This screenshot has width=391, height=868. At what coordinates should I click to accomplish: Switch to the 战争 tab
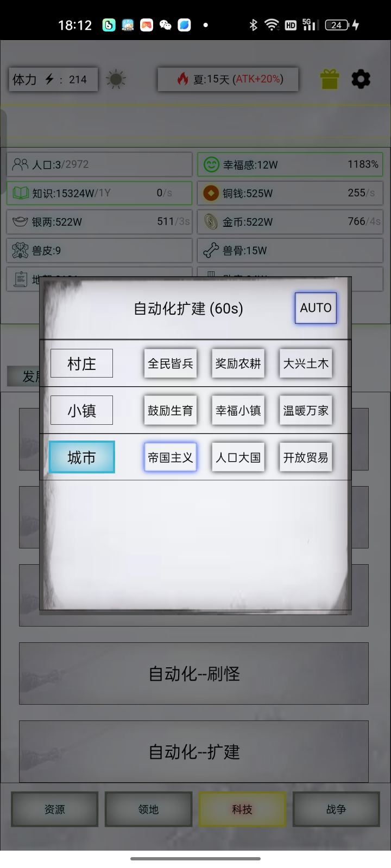(x=336, y=809)
